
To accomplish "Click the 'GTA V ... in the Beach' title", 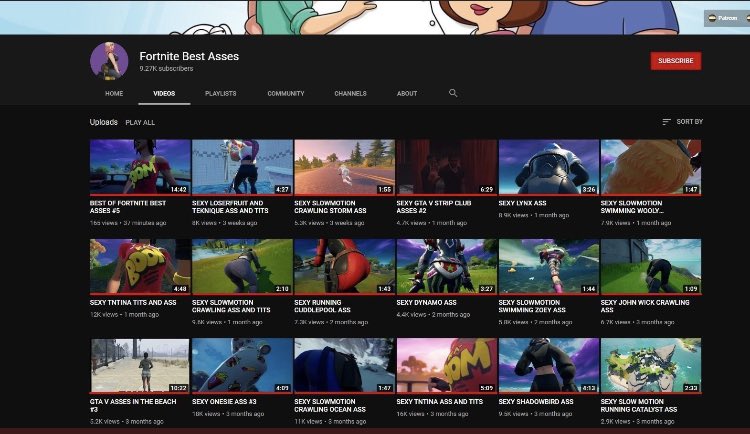I will click(x=133, y=405).
